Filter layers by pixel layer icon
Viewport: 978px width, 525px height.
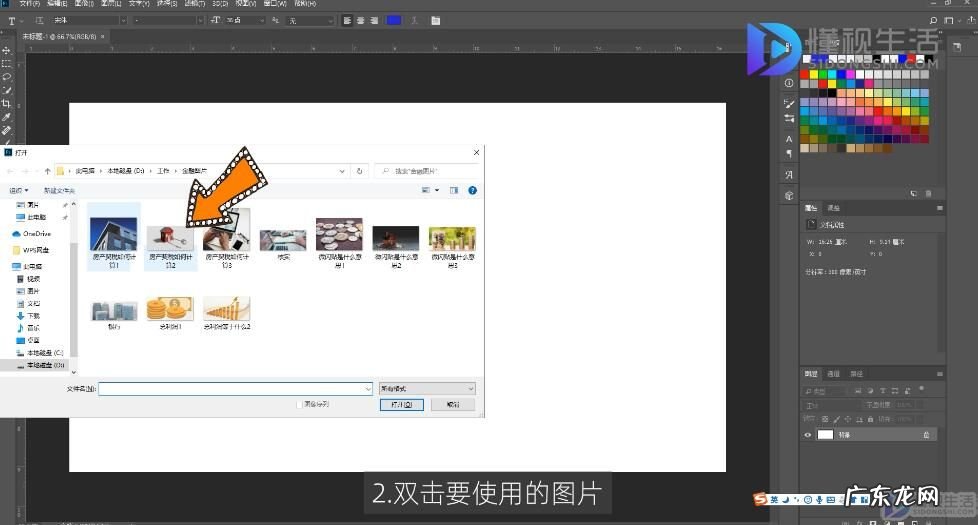coord(858,391)
